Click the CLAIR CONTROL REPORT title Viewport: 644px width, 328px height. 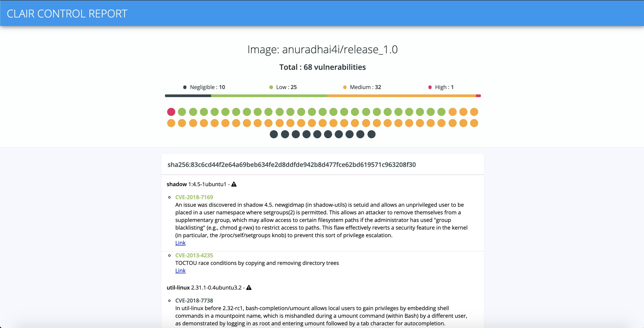point(67,14)
